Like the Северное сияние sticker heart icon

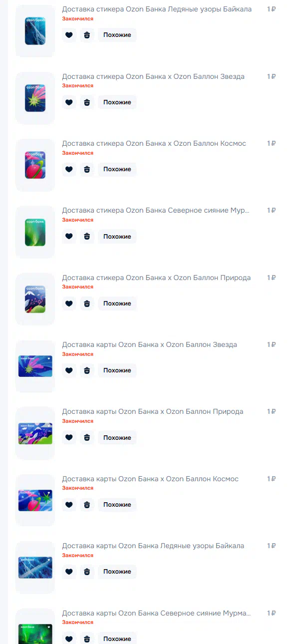pyautogui.click(x=69, y=236)
